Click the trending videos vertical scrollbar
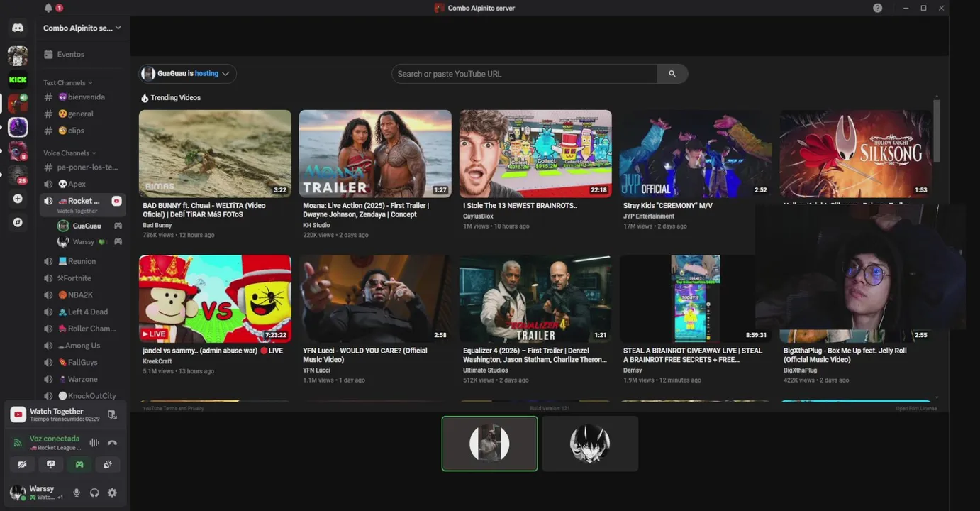 (937, 131)
